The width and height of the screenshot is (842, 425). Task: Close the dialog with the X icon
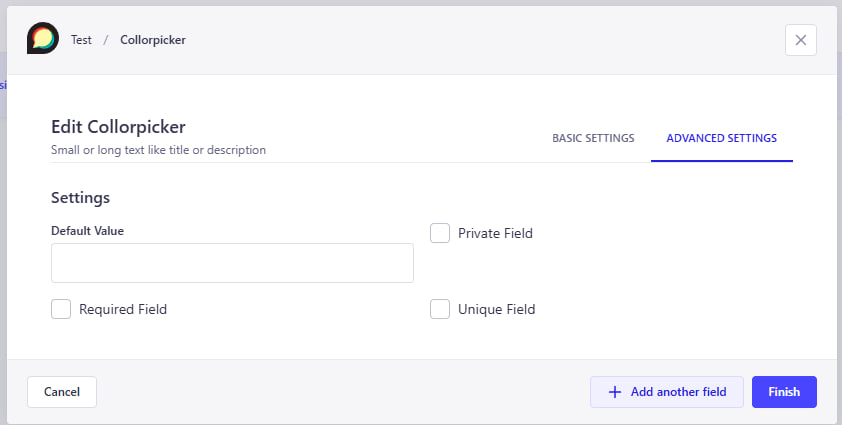pos(800,40)
